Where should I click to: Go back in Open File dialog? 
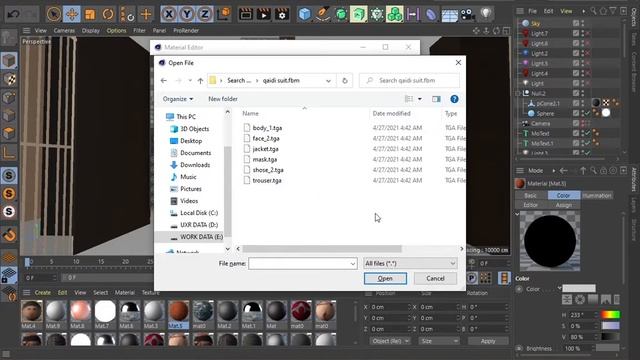click(164, 80)
